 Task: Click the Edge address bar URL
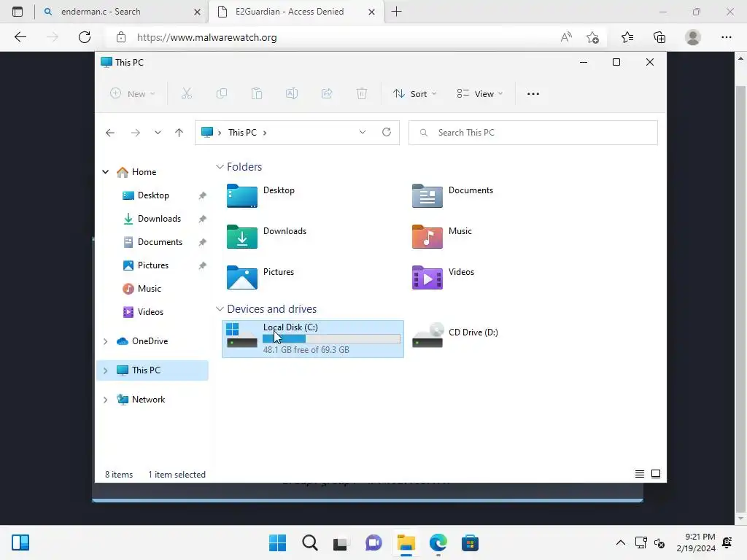click(x=206, y=37)
